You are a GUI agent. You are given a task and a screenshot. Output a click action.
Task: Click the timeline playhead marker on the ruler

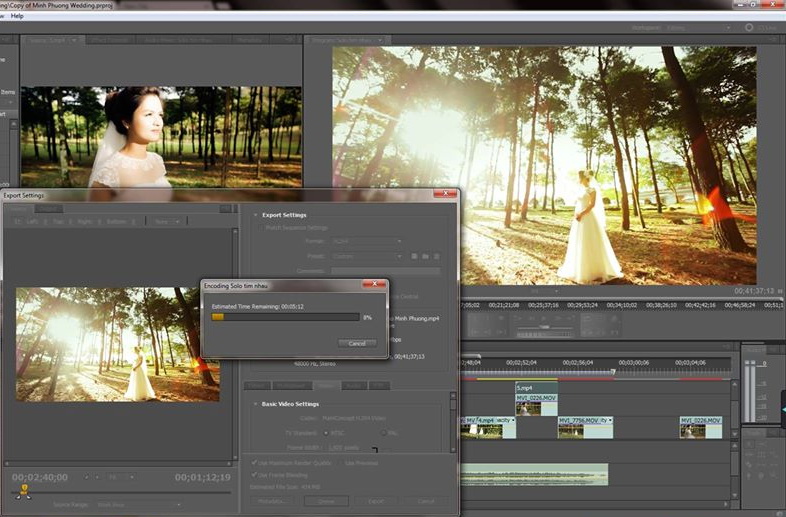(x=613, y=372)
